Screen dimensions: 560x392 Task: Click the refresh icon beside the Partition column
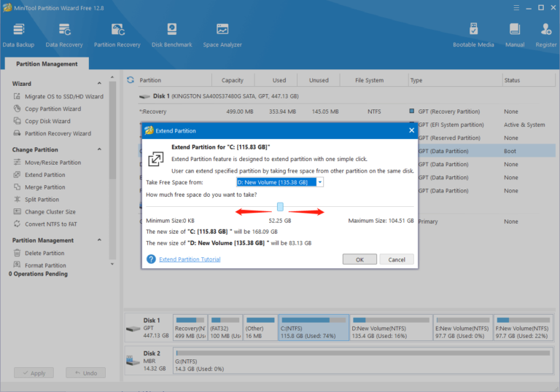(x=131, y=80)
